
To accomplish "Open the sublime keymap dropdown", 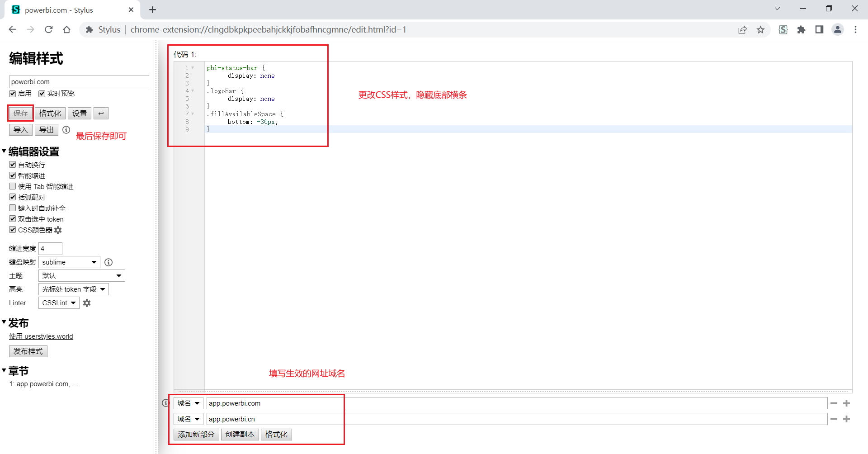I will pos(69,262).
